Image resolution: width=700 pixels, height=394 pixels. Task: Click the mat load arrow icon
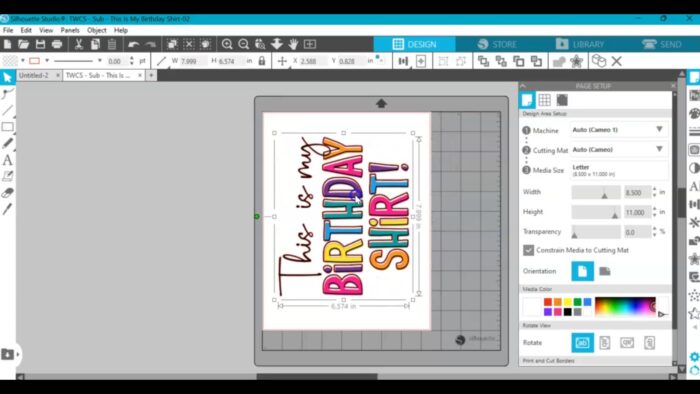pos(381,104)
